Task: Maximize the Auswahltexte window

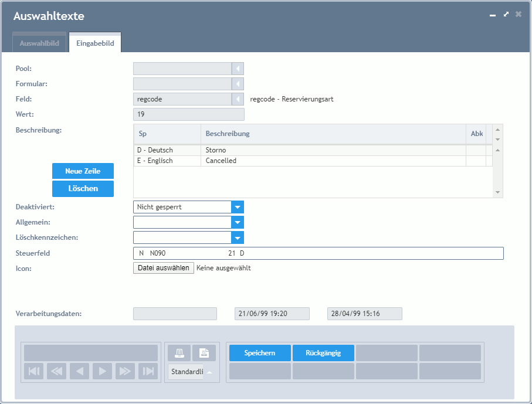Action: pyautogui.click(x=506, y=14)
